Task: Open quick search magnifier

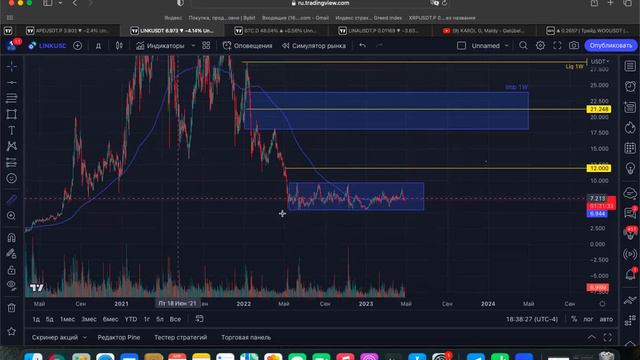Action: tap(523, 46)
